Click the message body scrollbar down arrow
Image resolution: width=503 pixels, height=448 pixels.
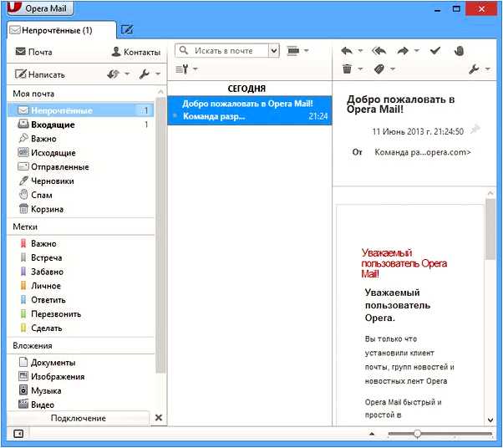490,420
